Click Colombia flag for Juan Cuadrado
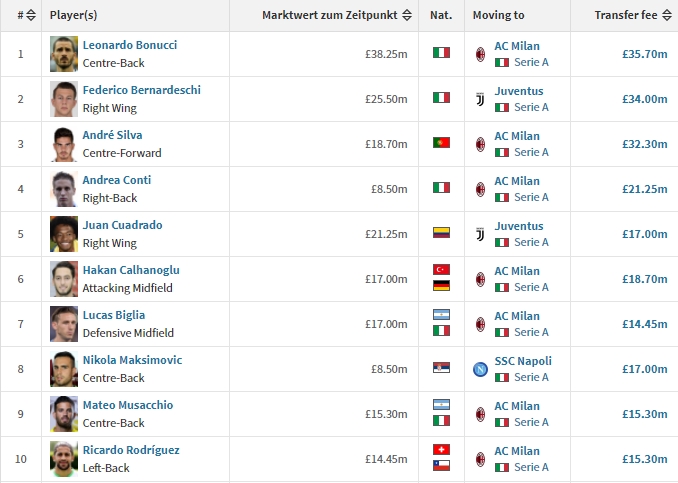The height and width of the screenshot is (483, 678). [441, 233]
